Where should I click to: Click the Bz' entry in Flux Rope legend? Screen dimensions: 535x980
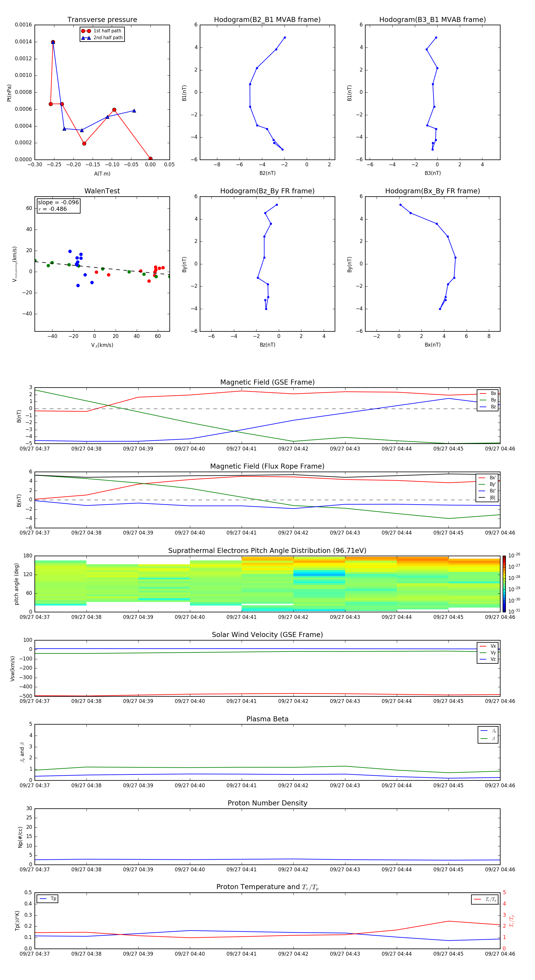pos(487,491)
